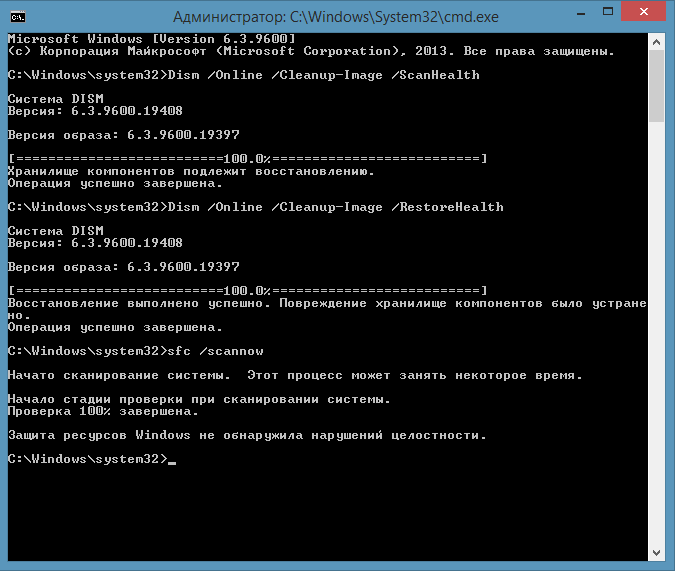The width and height of the screenshot is (675, 571).
Task: Click the scrollbar up arrow
Action: (656, 42)
